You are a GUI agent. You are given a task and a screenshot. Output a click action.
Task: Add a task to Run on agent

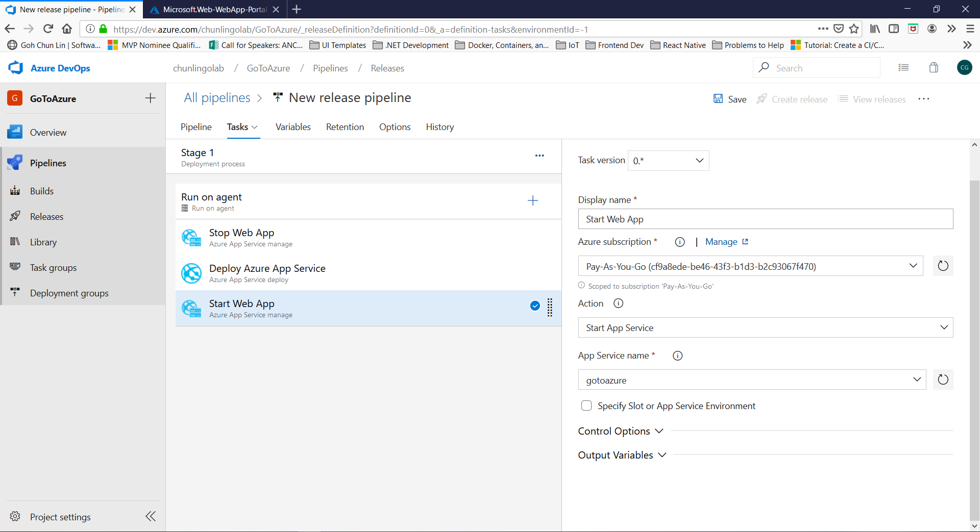[533, 200]
